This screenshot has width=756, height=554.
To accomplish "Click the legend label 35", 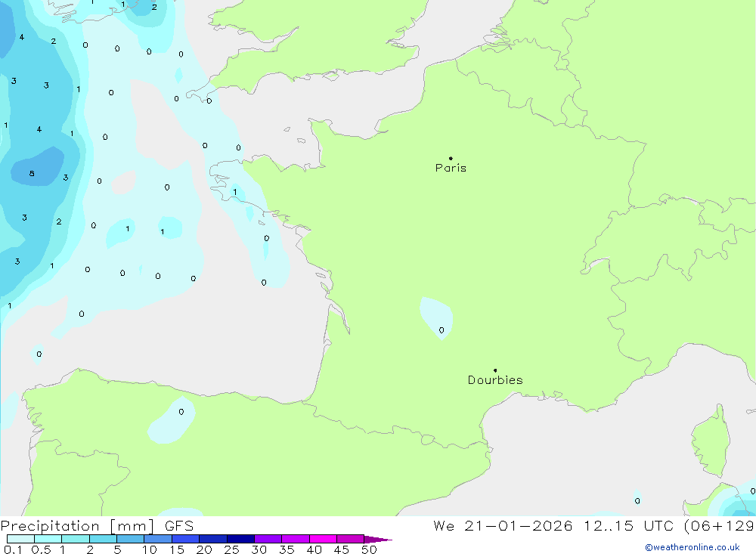I will (287, 549).
